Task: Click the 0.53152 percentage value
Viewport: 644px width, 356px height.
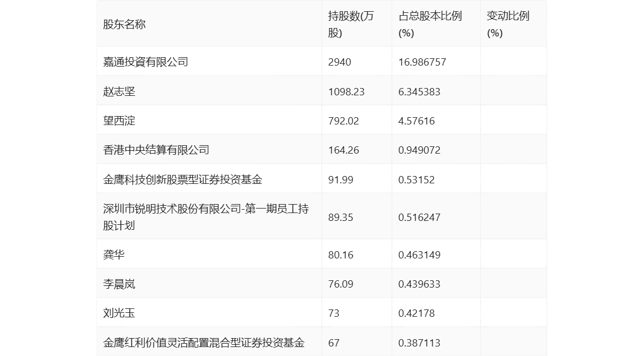Action: tap(416, 179)
